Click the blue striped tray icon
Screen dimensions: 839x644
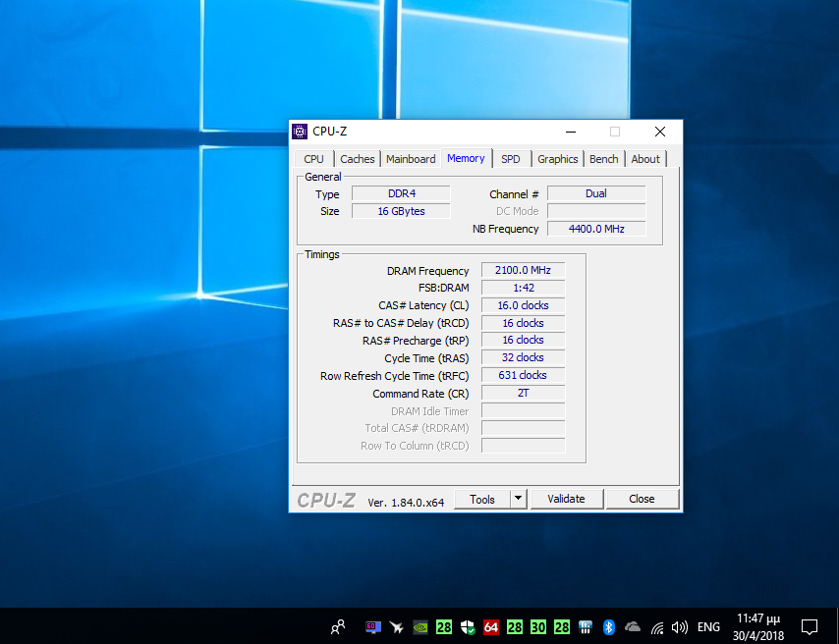(x=586, y=627)
